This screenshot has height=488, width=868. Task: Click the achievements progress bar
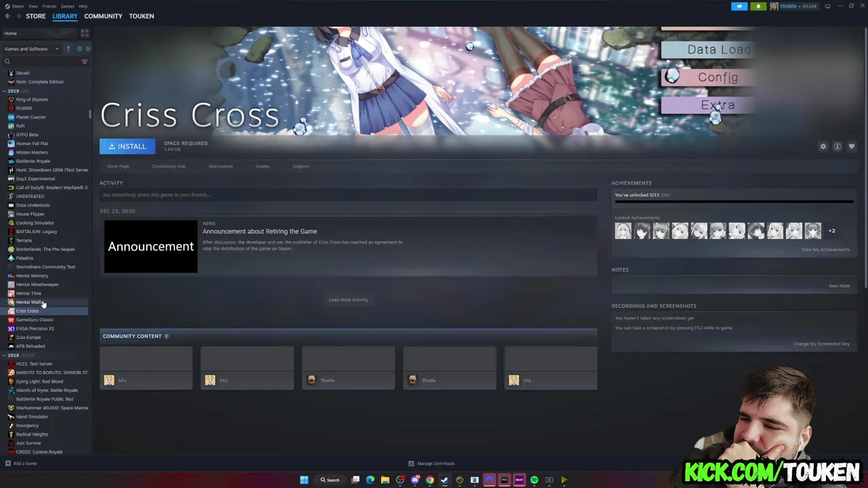click(x=734, y=201)
